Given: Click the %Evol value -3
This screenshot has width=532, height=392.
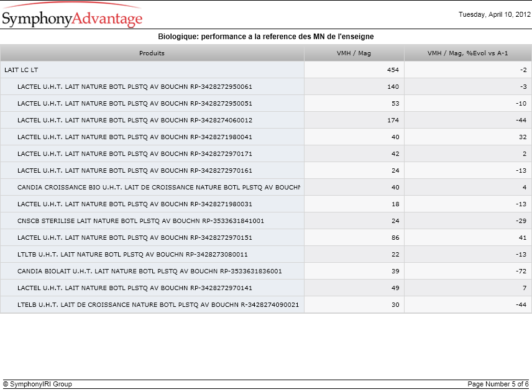Looking at the screenshot, I should coord(523,87).
